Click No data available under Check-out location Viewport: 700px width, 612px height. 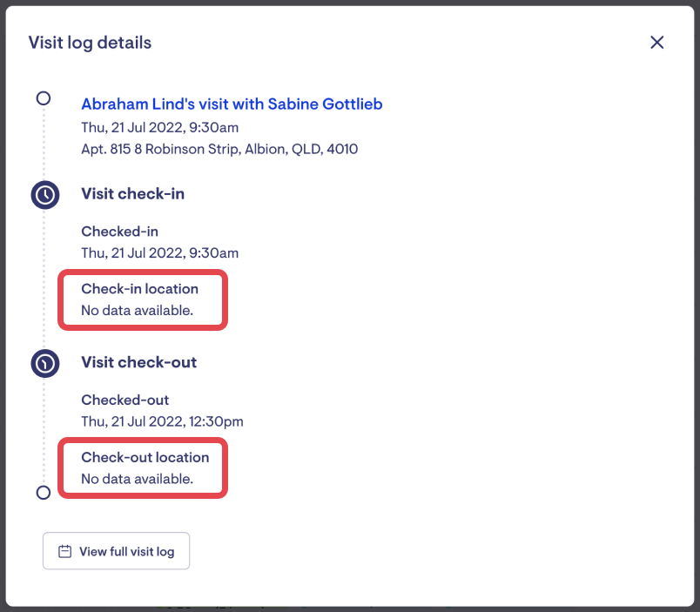click(137, 479)
